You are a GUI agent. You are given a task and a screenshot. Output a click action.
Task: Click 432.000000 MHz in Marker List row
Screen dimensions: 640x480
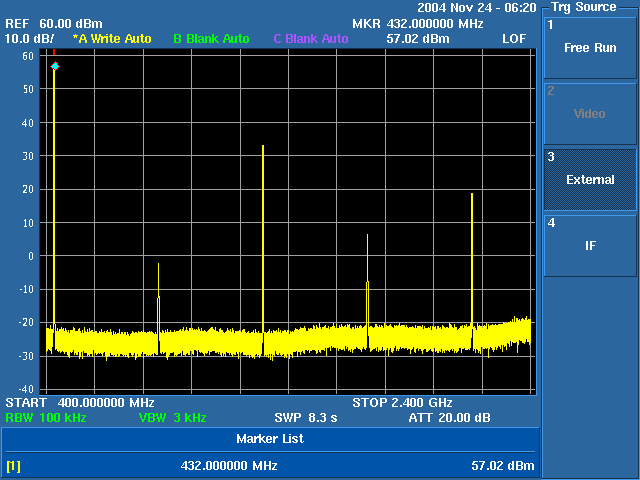tap(229, 466)
